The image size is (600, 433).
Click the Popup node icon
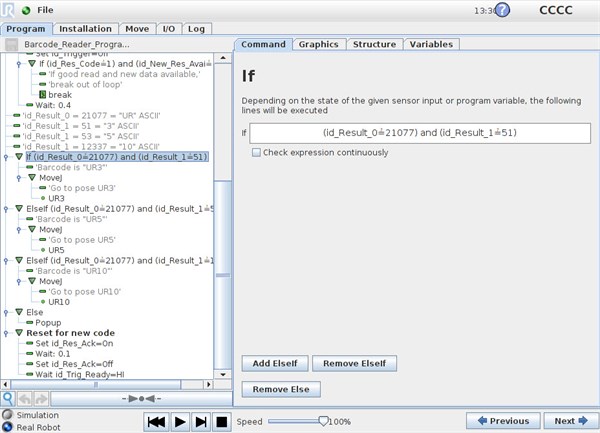[29, 322]
